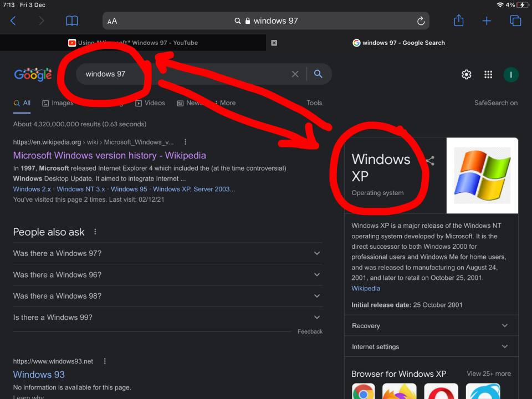Reload the page with the refresh icon
532x399 pixels.
pos(421,21)
